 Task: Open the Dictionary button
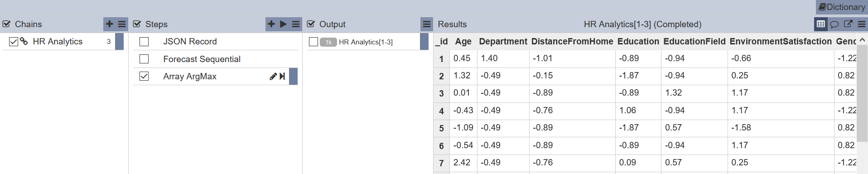coord(842,7)
